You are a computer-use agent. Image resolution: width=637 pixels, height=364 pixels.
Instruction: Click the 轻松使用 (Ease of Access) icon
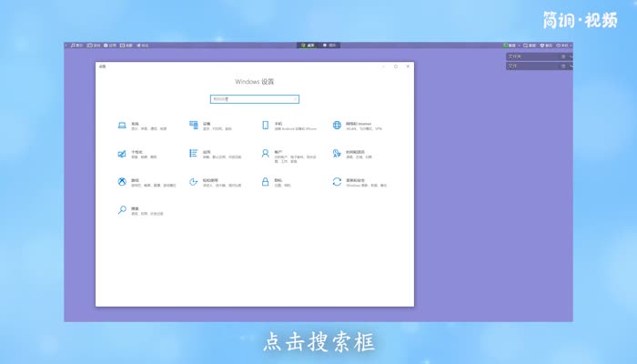click(194, 182)
